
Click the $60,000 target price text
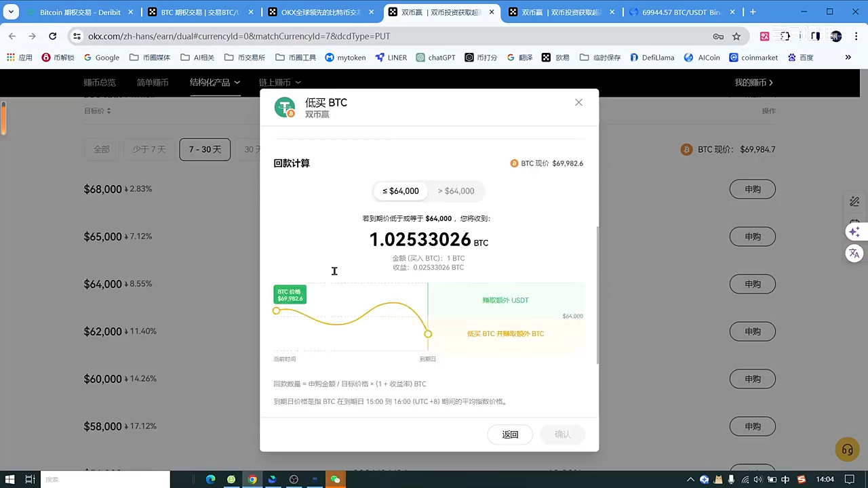[102, 379]
